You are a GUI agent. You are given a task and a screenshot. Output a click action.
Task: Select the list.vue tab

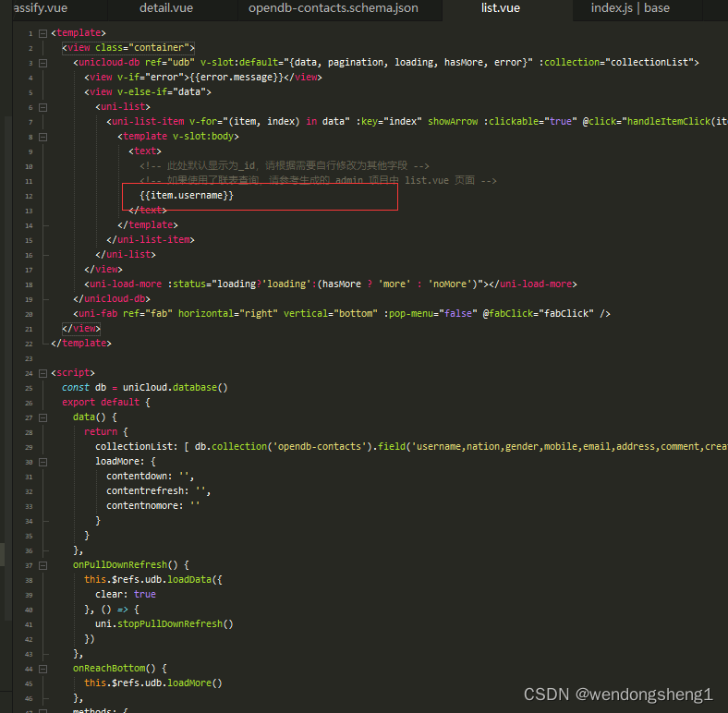501,8
